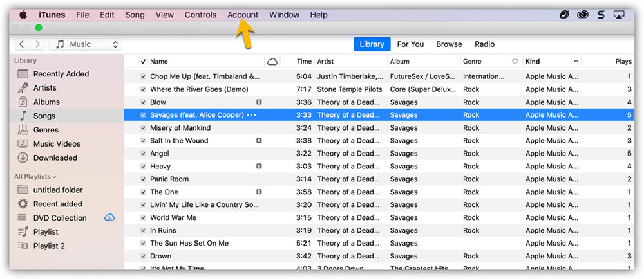Toggle the Kind column sort arrow

tap(576, 62)
